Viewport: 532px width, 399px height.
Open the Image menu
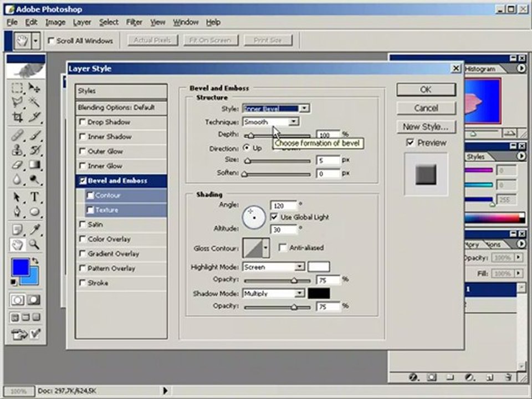[x=55, y=22]
